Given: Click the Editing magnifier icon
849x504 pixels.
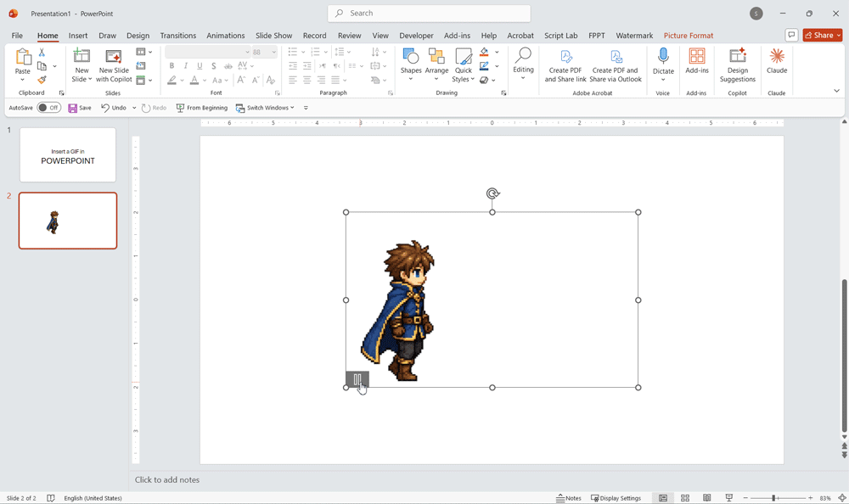Looking at the screenshot, I should tap(523, 56).
